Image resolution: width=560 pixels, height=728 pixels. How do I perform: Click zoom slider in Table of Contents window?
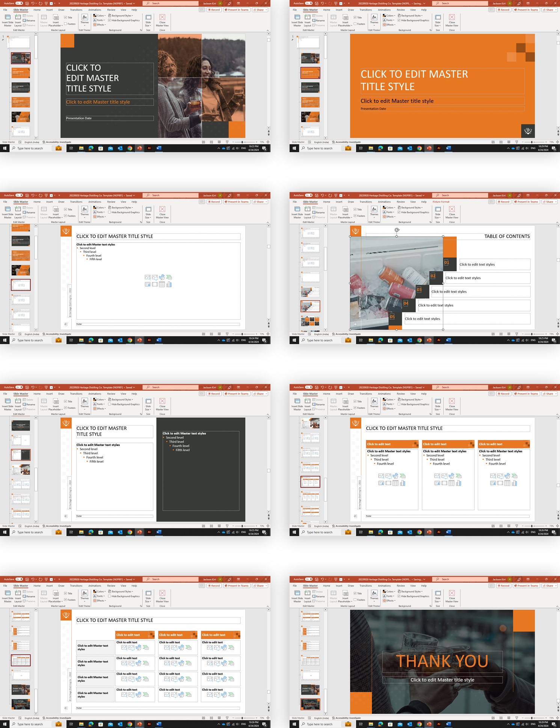point(532,334)
